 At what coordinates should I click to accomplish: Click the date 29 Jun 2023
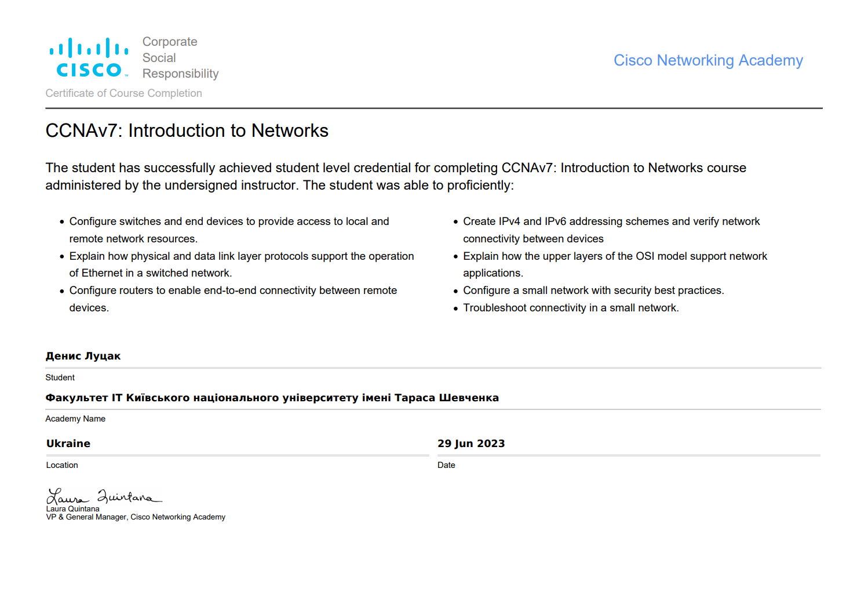[x=471, y=444]
